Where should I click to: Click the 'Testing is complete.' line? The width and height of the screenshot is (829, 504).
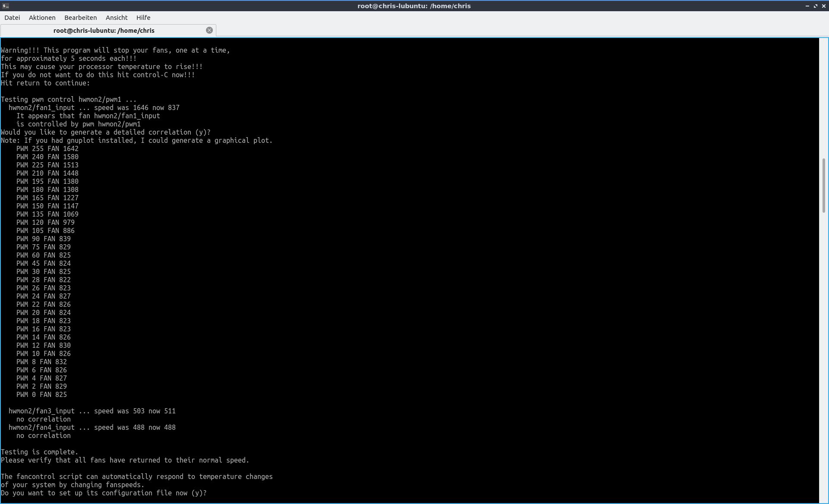click(40, 452)
